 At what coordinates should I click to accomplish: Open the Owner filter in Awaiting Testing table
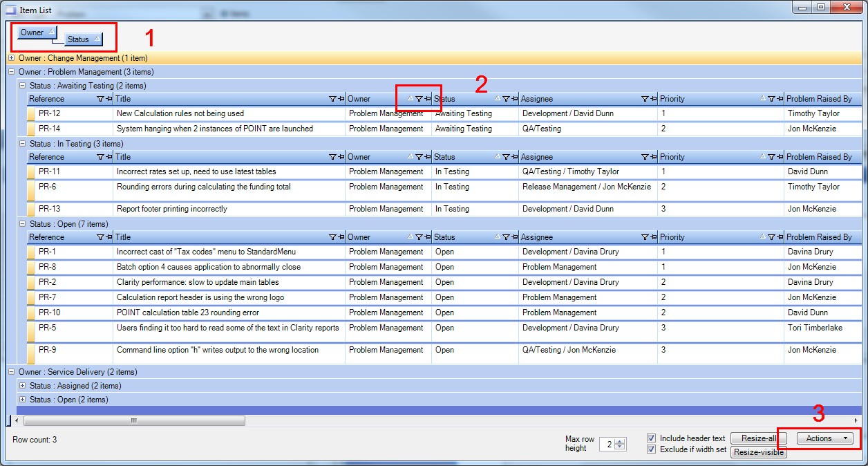[419, 100]
